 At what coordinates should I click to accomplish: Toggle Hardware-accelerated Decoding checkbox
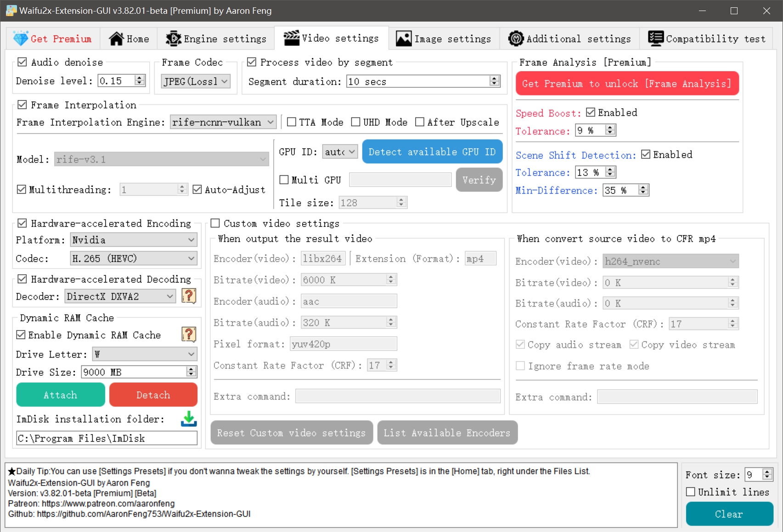pos(22,279)
